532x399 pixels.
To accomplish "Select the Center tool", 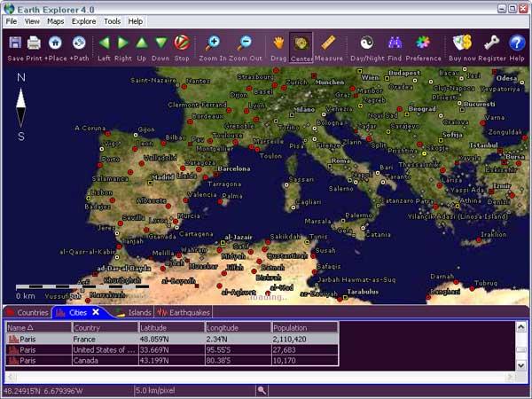I will click(301, 47).
